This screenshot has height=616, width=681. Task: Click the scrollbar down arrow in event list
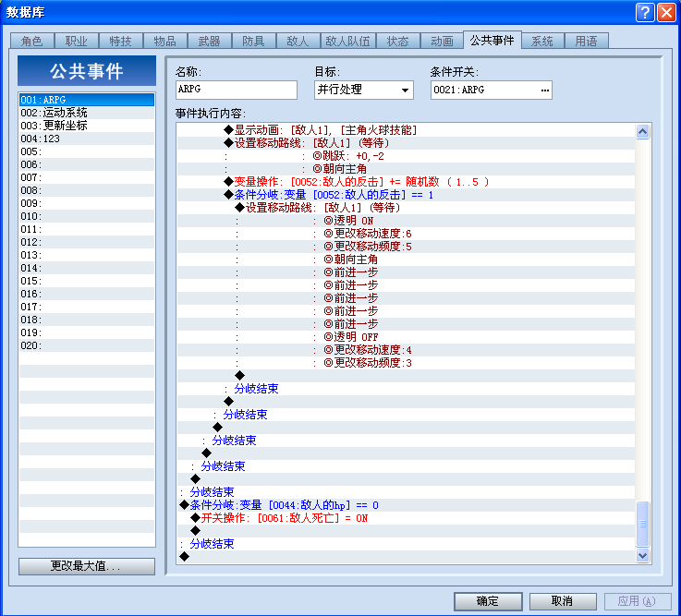pos(642,555)
